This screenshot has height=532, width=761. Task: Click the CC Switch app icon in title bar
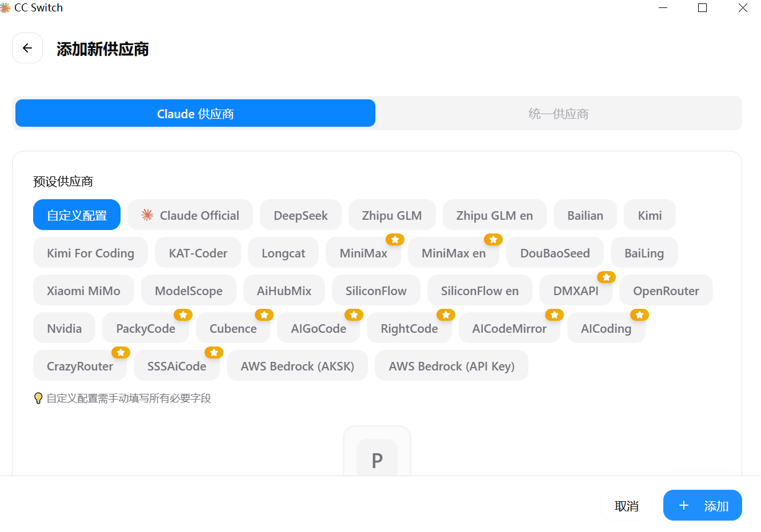point(5,8)
